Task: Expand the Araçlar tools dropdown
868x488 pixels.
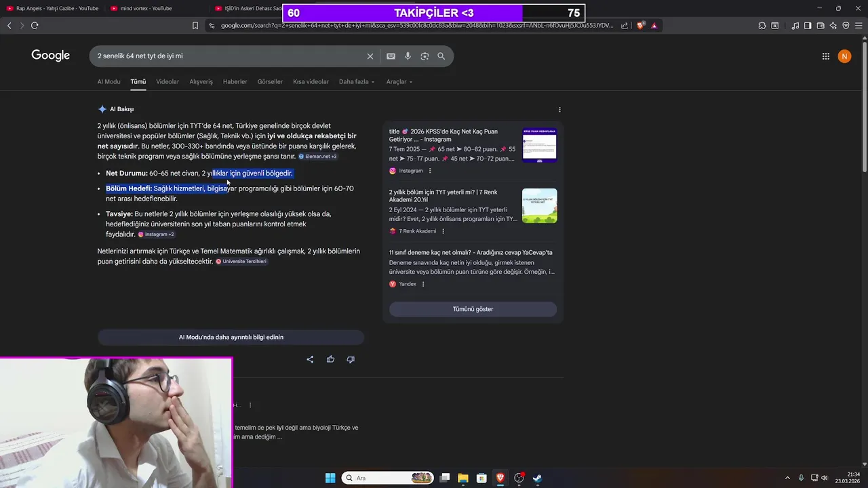Action: coord(399,82)
